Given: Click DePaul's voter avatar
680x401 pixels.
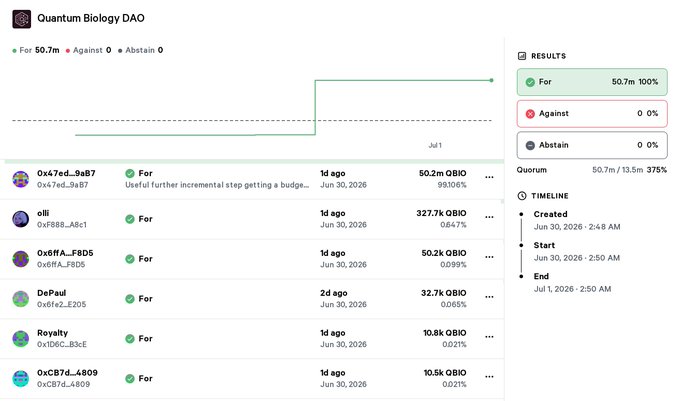Looking at the screenshot, I should point(20,299).
